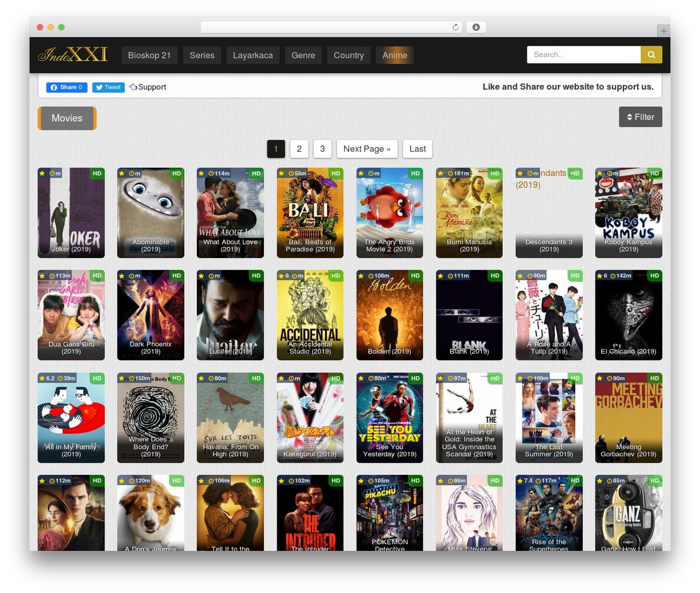
Task: Open the Series menu
Action: (202, 55)
